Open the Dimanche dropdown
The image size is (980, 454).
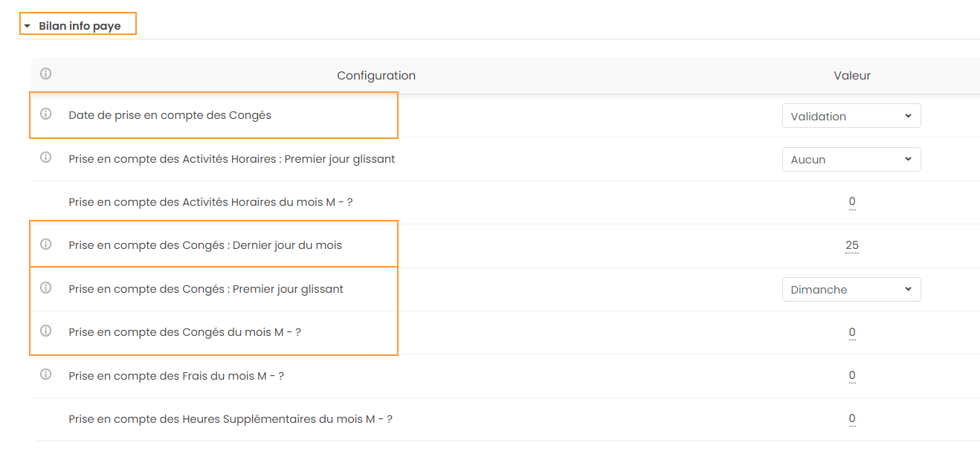[851, 290]
